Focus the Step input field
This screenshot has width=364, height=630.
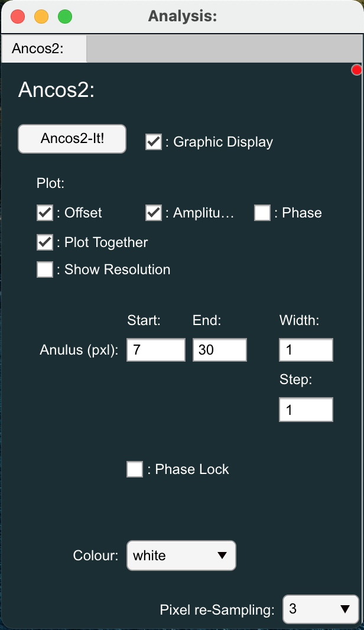click(306, 410)
